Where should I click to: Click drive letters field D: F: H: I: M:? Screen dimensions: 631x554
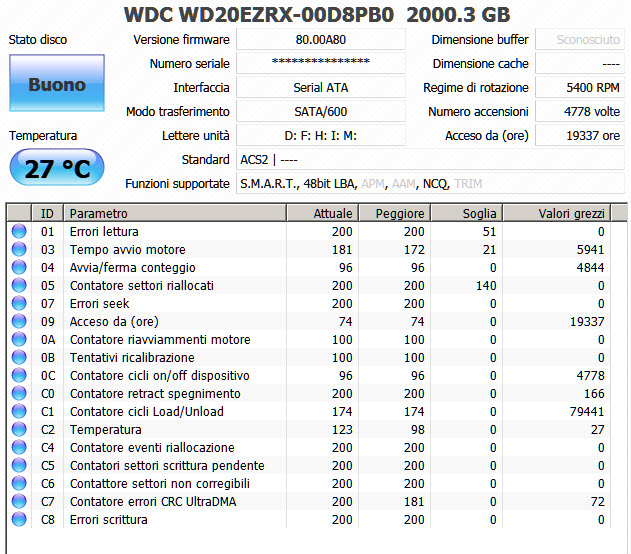coord(321,136)
